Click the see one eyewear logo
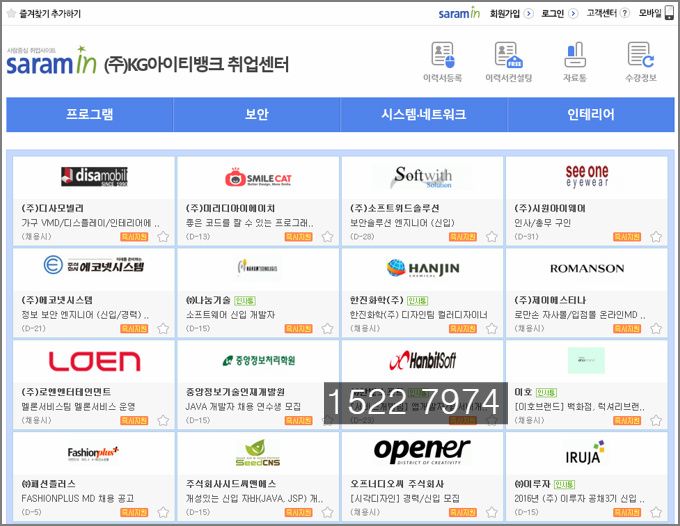Image resolution: width=680 pixels, height=526 pixels. (x=587, y=176)
